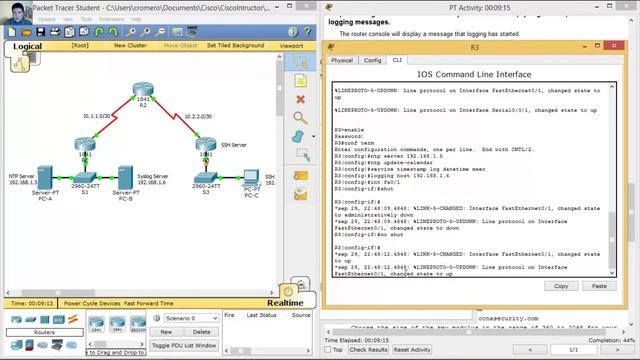Pick the Place Note tool

pos(300,81)
